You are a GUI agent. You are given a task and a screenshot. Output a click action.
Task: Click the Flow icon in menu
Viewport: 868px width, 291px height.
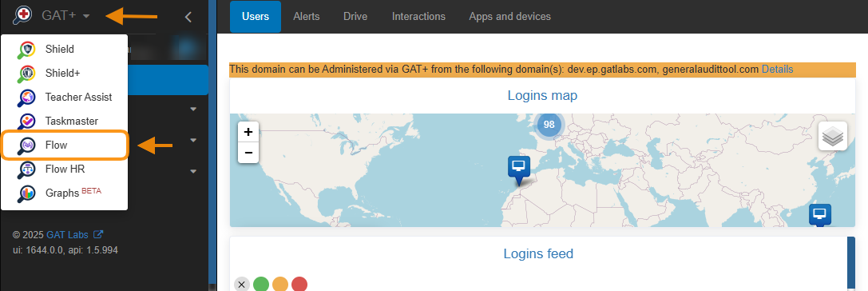26,145
